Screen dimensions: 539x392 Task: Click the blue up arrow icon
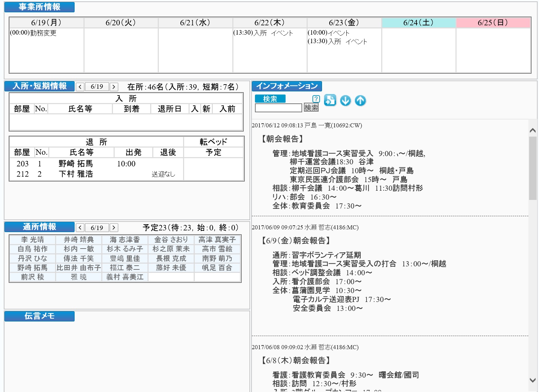[360, 101]
